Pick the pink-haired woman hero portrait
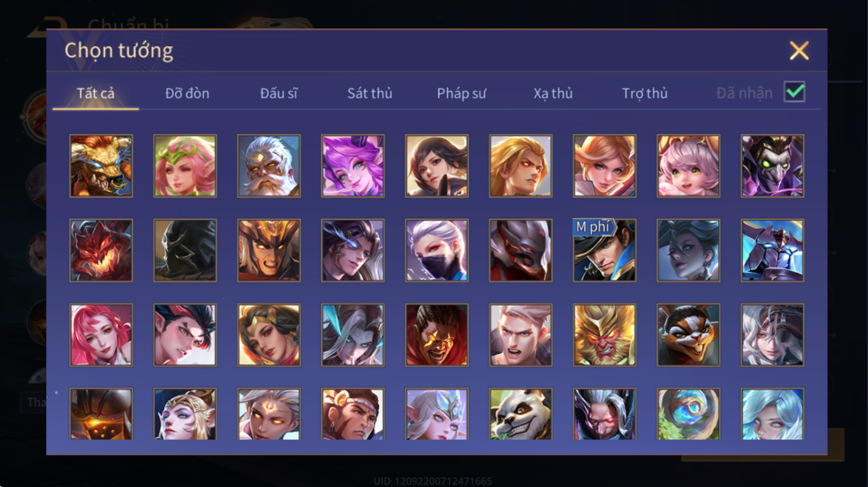 point(101,335)
